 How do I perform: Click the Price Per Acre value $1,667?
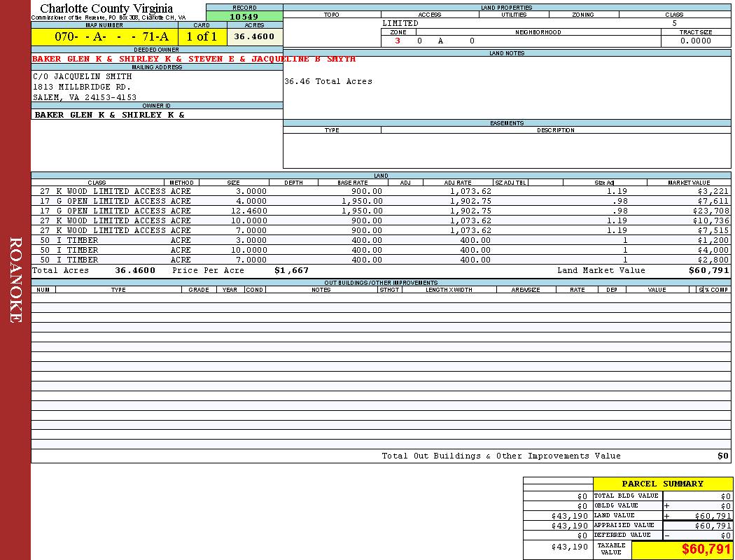291,270
